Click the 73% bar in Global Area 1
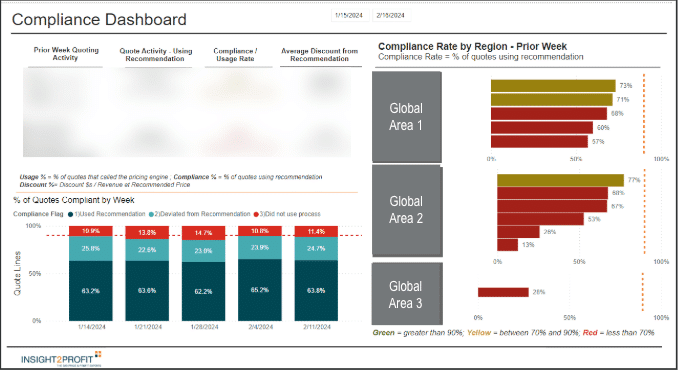Image resolution: width=678 pixels, height=370 pixels. click(553, 86)
